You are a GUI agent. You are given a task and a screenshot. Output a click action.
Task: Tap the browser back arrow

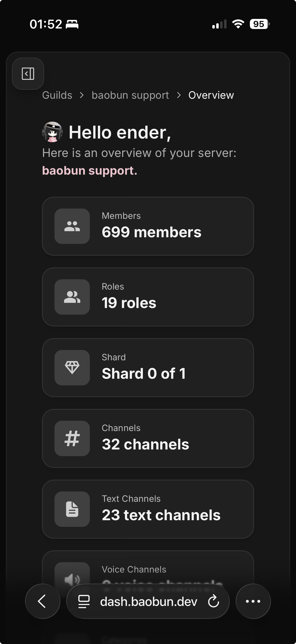42,601
